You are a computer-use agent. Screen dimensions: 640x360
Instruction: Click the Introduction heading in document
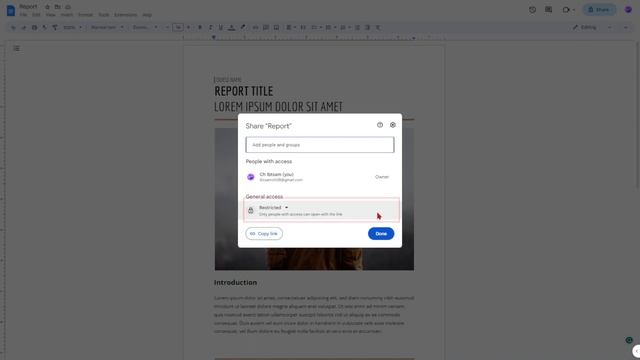pos(236,282)
